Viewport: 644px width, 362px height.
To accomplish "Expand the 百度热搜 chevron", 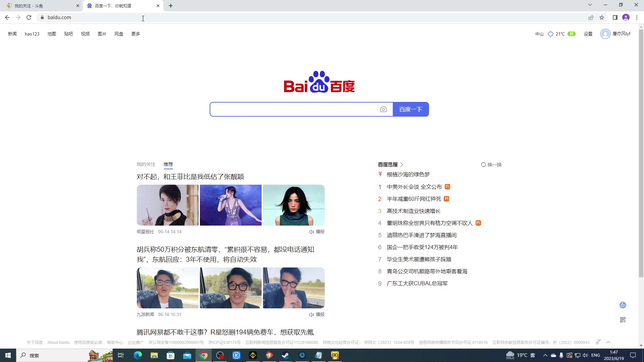I will [401, 165].
